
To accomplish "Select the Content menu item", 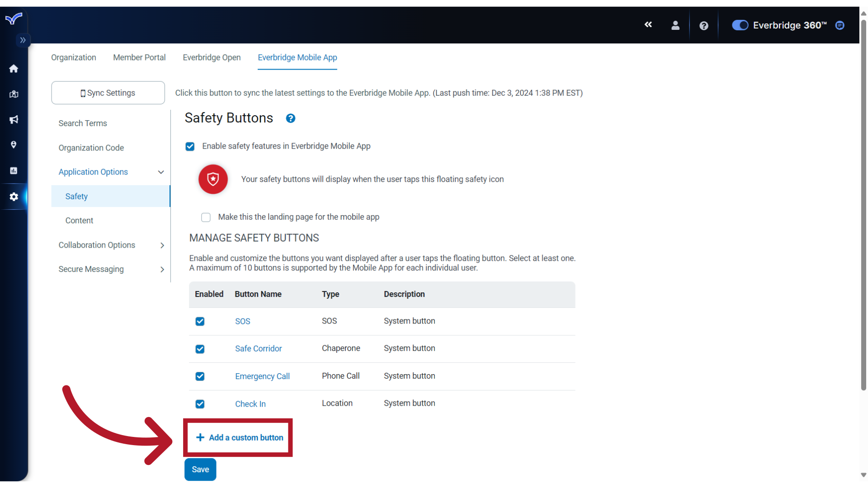I will [79, 221].
